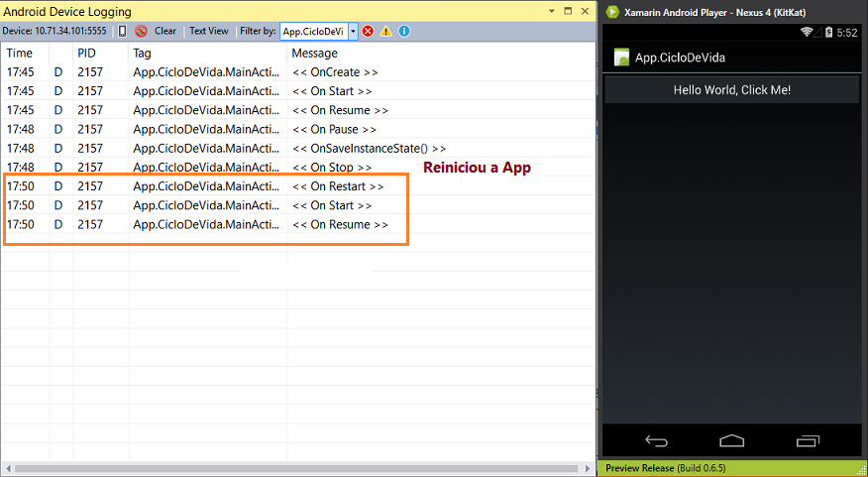
Task: Select the first '<< On Resume >>' message at 17:45
Action: pos(340,110)
